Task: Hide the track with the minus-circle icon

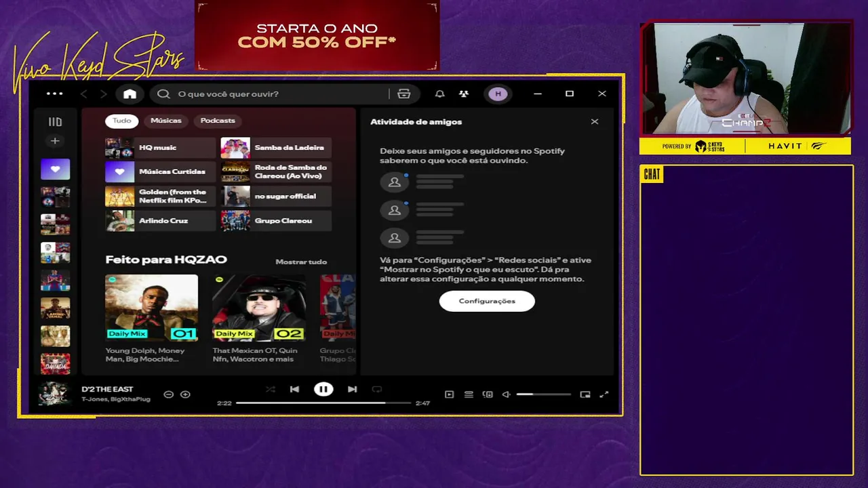Action: pos(169,394)
